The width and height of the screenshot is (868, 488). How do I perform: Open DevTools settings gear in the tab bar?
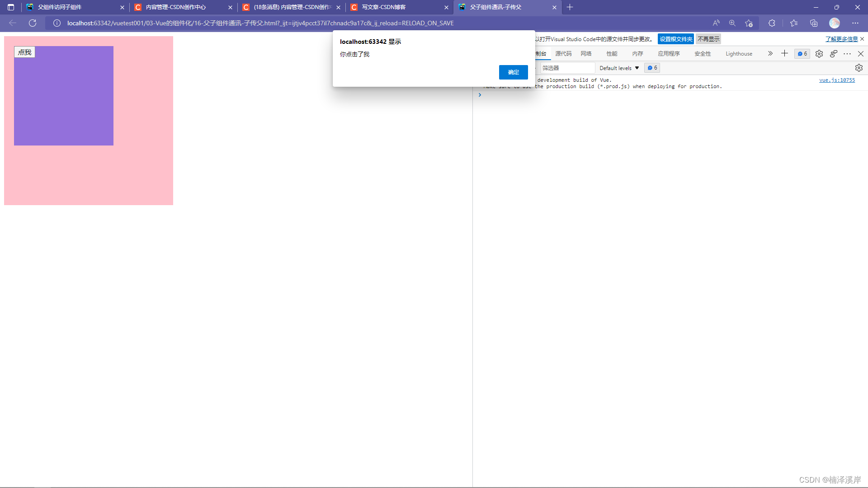(x=819, y=54)
